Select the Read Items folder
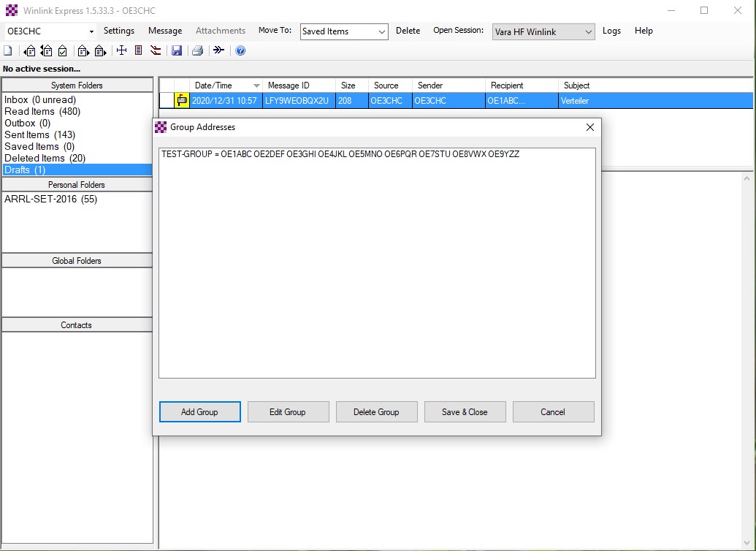Screen dimensions: 756x551 tap(42, 112)
